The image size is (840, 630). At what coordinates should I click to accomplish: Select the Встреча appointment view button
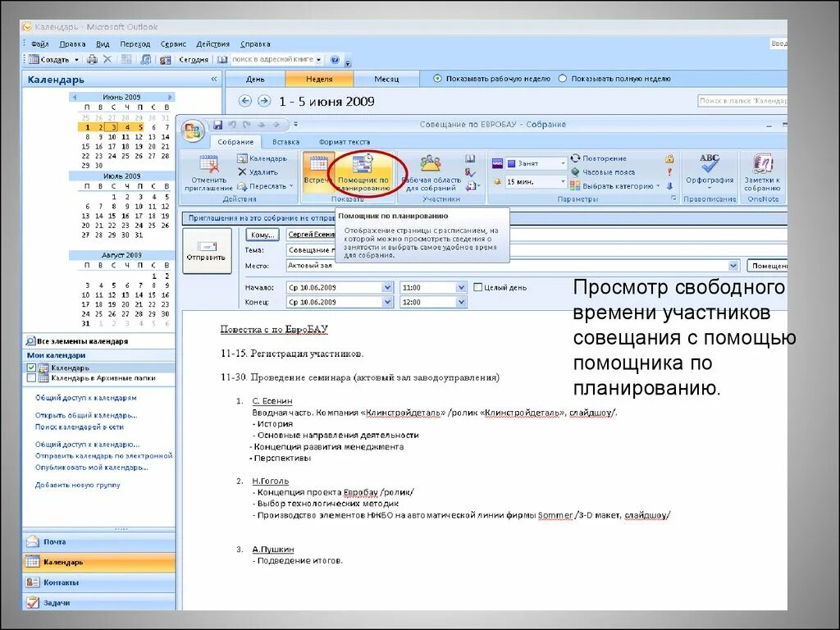coord(317,174)
